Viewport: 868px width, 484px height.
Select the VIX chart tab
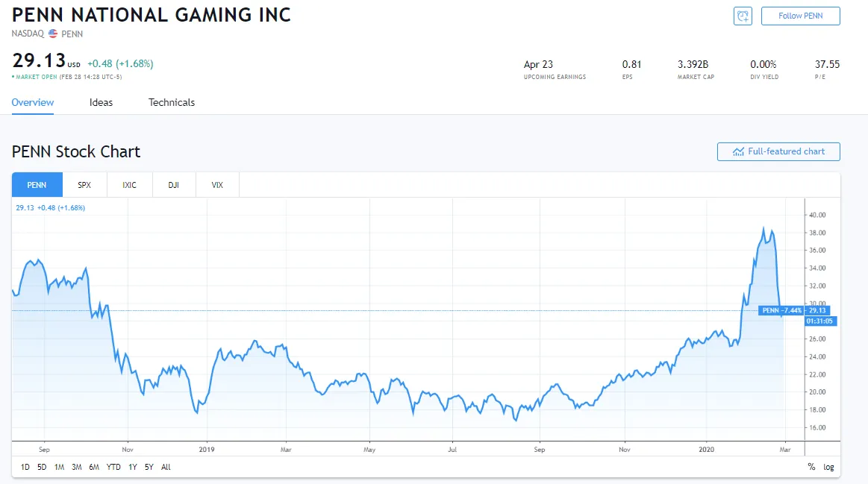click(217, 185)
